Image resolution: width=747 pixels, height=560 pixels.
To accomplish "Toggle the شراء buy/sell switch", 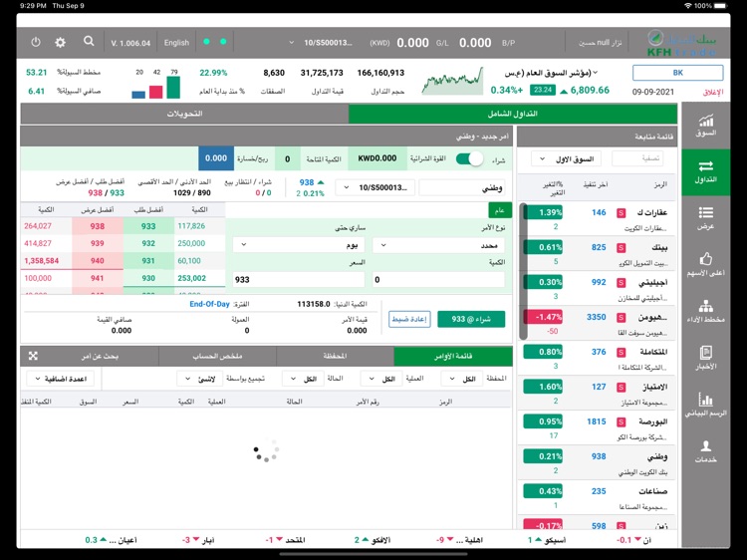I will pyautogui.click(x=469, y=158).
